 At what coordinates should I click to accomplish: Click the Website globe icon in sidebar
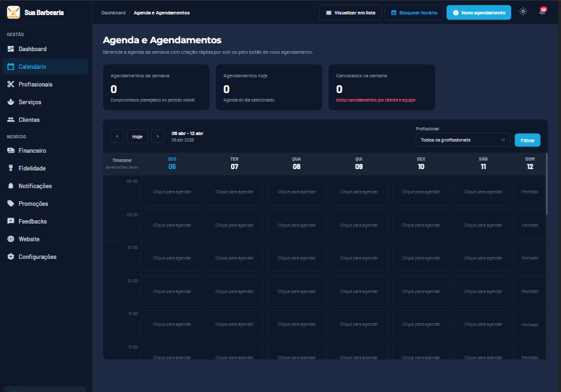pyautogui.click(x=10, y=239)
